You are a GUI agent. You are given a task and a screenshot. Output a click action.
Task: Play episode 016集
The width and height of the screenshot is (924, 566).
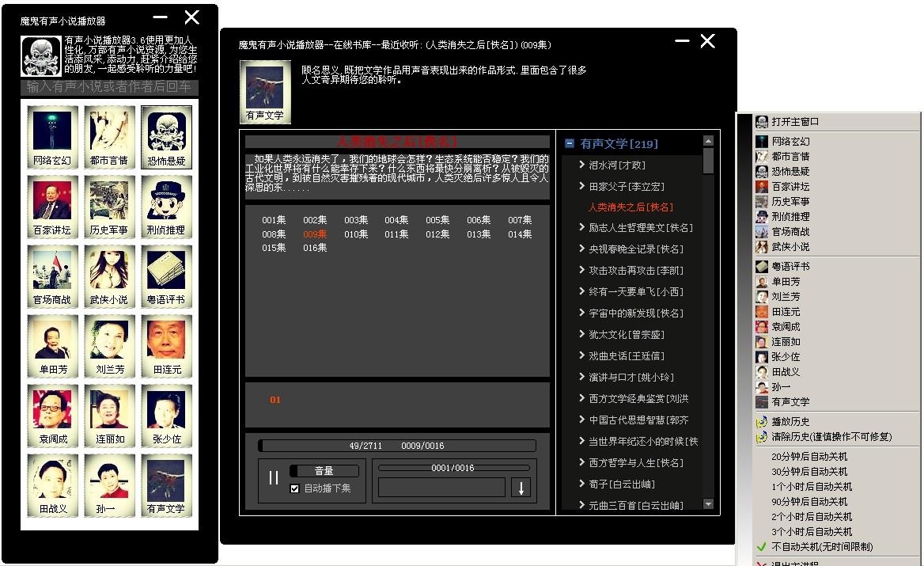pyautogui.click(x=316, y=248)
